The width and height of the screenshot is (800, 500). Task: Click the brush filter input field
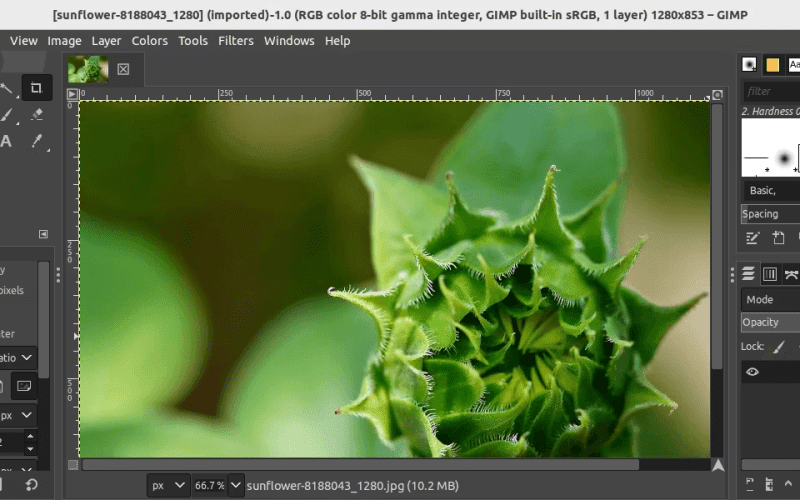click(x=771, y=91)
